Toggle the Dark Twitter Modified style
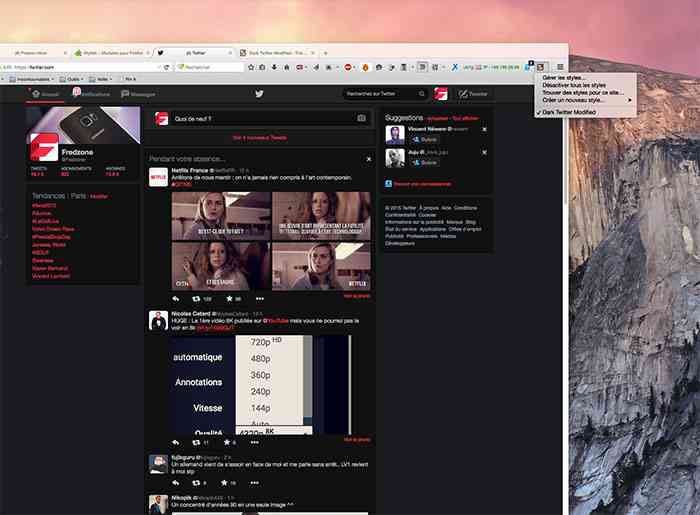Viewport: 700px width, 515px height. coord(585,112)
